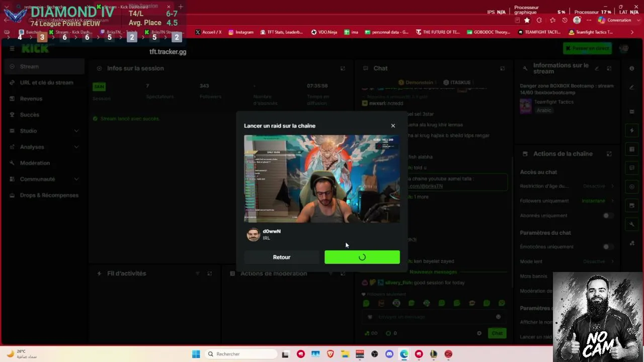Open the weather widget showing 26°C

point(23,354)
